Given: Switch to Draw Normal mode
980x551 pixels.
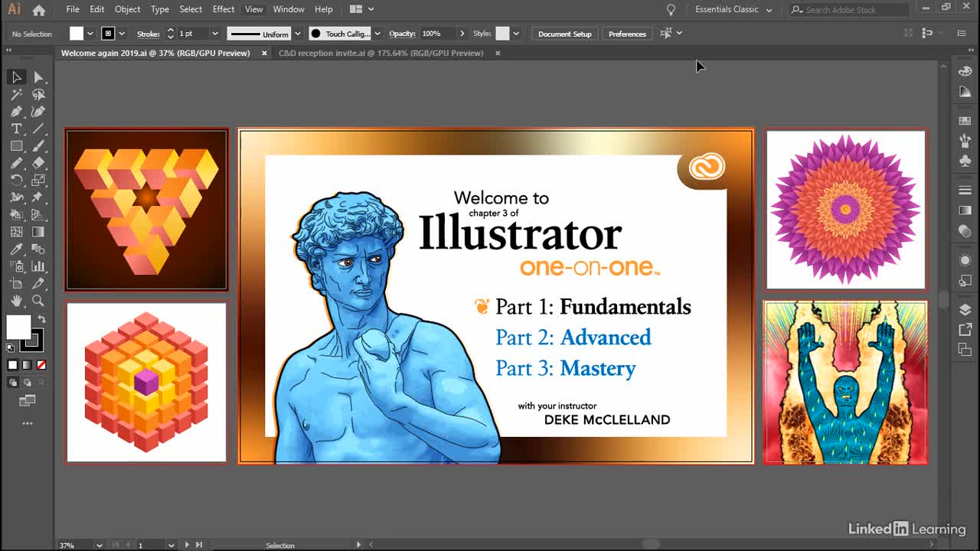Looking at the screenshot, I should pos(13,382).
